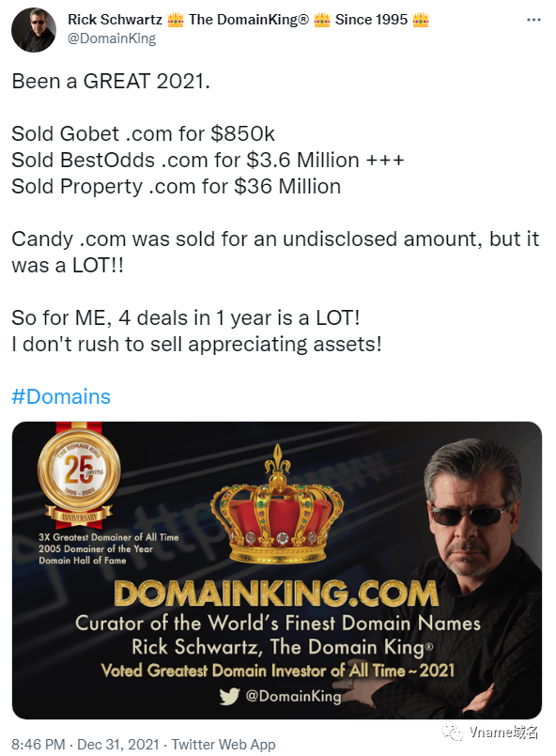Click the @DomainKing handle inside the banner

coord(293,696)
